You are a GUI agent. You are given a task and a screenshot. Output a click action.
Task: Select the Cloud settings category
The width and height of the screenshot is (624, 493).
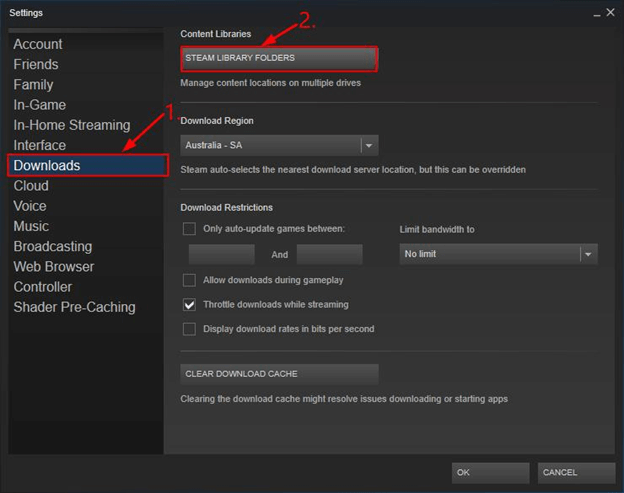point(31,186)
